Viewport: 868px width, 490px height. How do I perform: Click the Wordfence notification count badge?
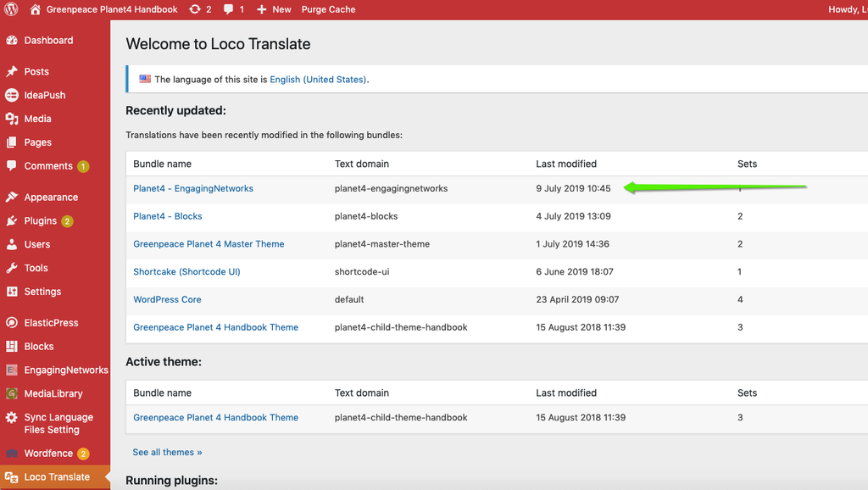click(83, 454)
